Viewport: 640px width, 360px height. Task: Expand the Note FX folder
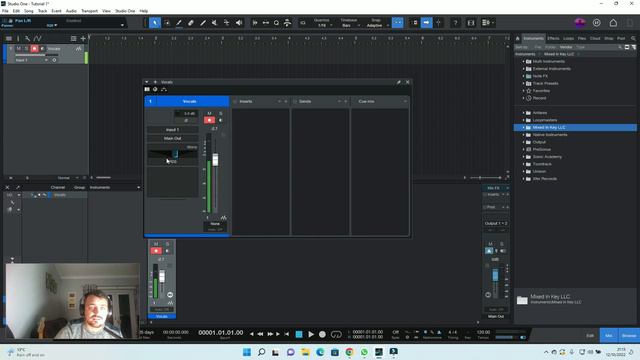click(523, 76)
